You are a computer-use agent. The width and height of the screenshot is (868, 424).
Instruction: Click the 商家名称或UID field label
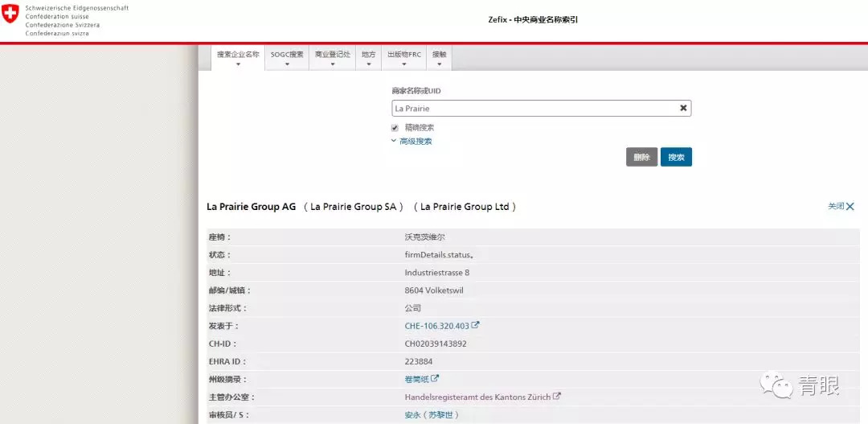[416, 90]
